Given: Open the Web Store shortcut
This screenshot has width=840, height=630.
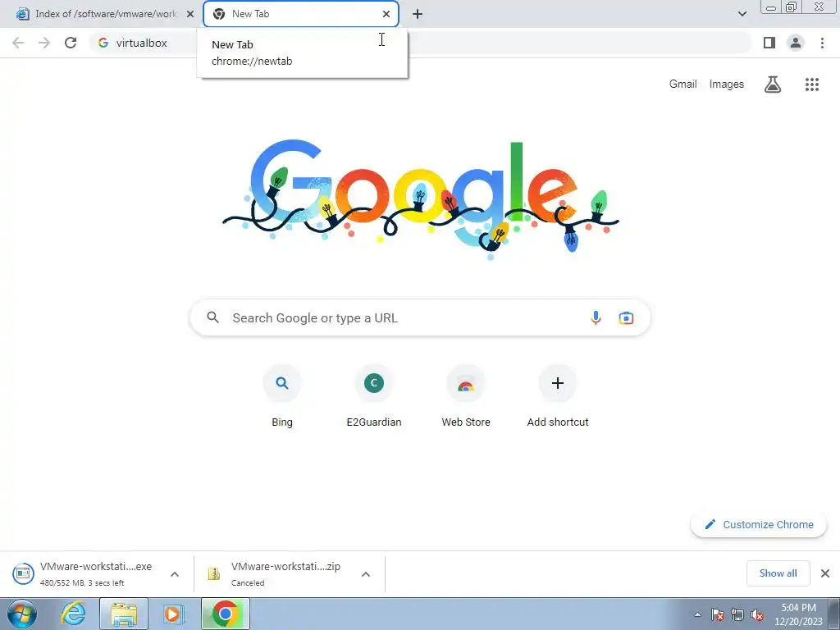Looking at the screenshot, I should pos(466,396).
